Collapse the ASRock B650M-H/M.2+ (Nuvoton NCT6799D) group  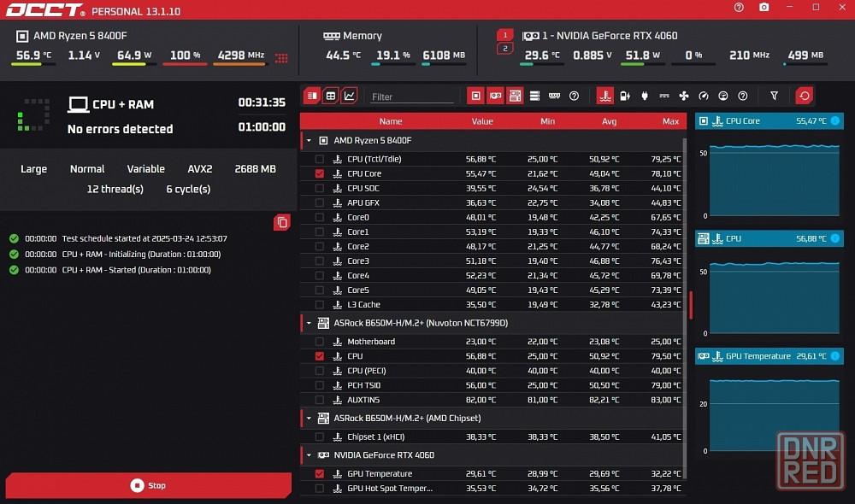pyautogui.click(x=310, y=323)
